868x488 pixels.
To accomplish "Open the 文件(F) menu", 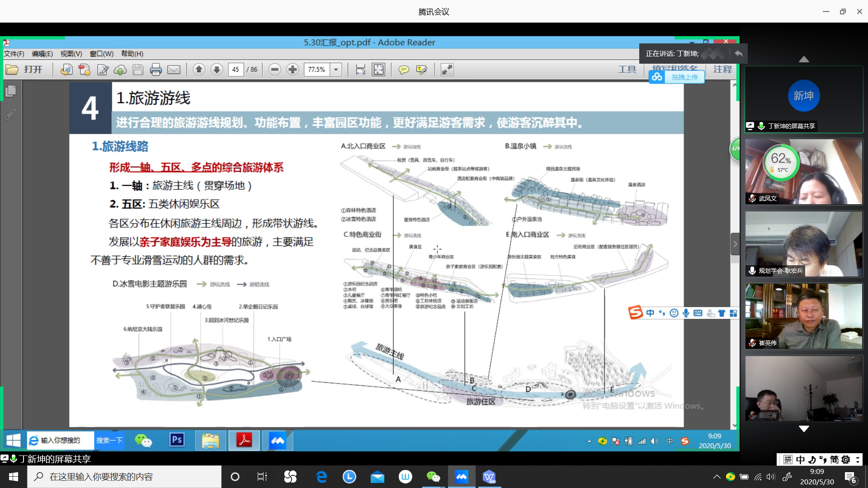I will 14,54.
